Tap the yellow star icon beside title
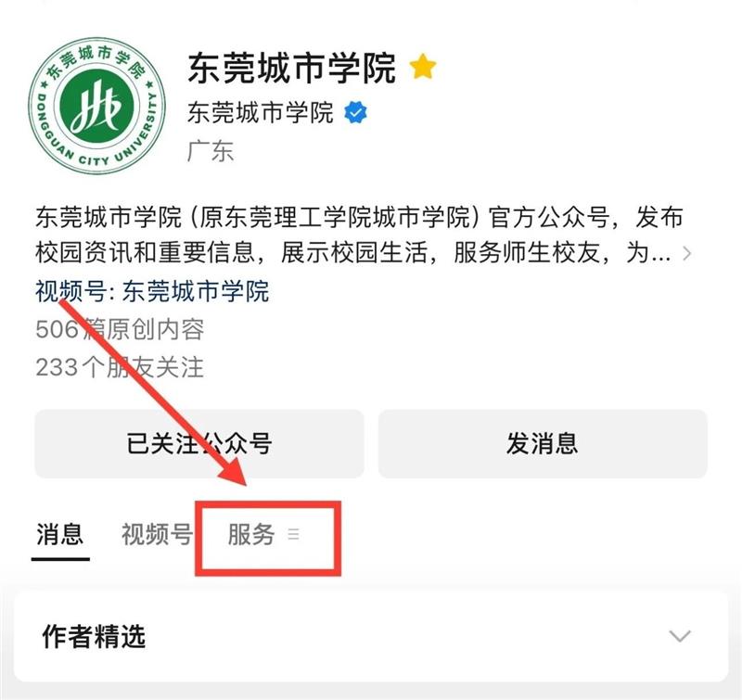Screen dimensions: 742x700 423,67
